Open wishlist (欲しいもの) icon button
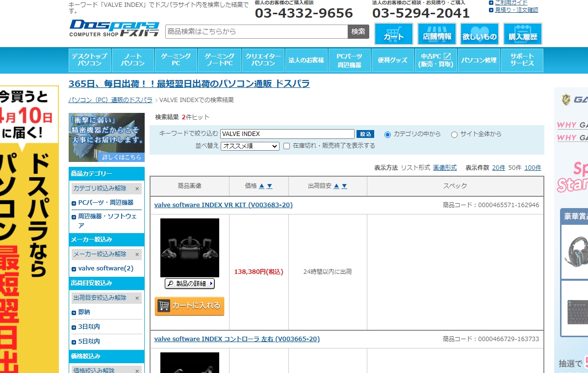Image resolution: width=588 pixels, height=373 pixels. [x=479, y=34]
